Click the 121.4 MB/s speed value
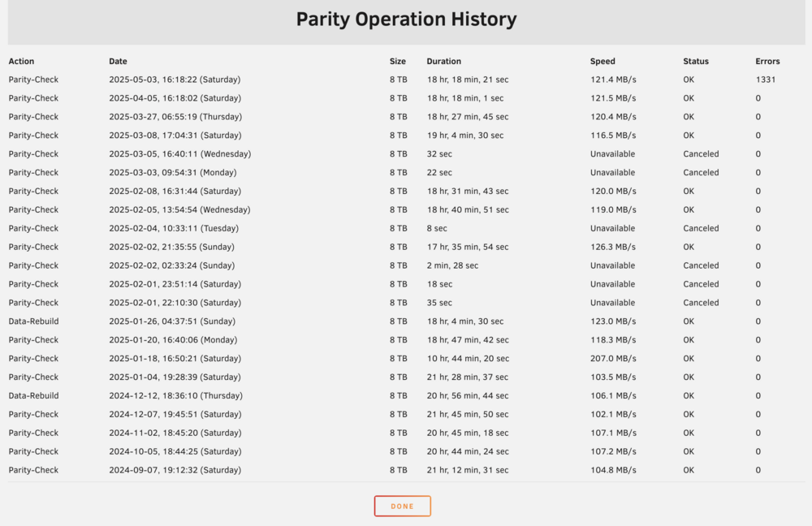This screenshot has height=526, width=812. 613,80
